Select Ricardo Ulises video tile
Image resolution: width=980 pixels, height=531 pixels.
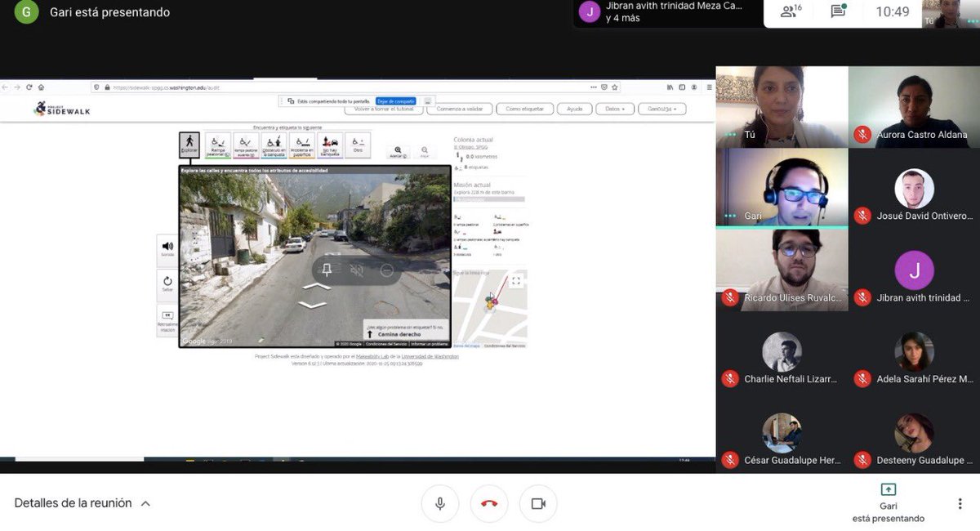[x=782, y=270]
